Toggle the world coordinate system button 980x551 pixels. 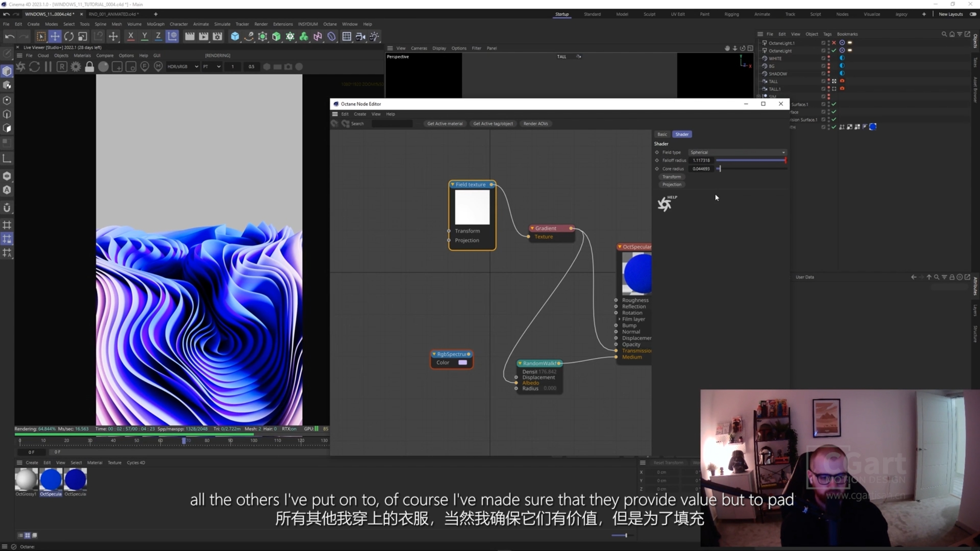[172, 36]
